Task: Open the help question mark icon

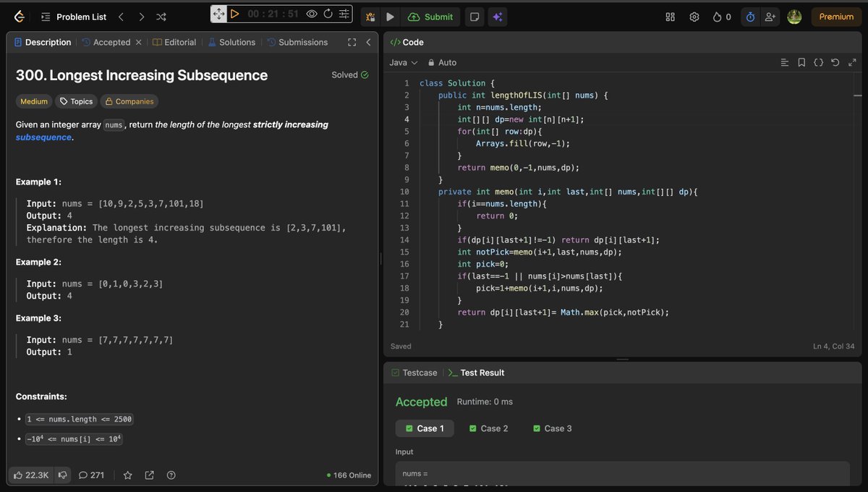Action: (171, 475)
